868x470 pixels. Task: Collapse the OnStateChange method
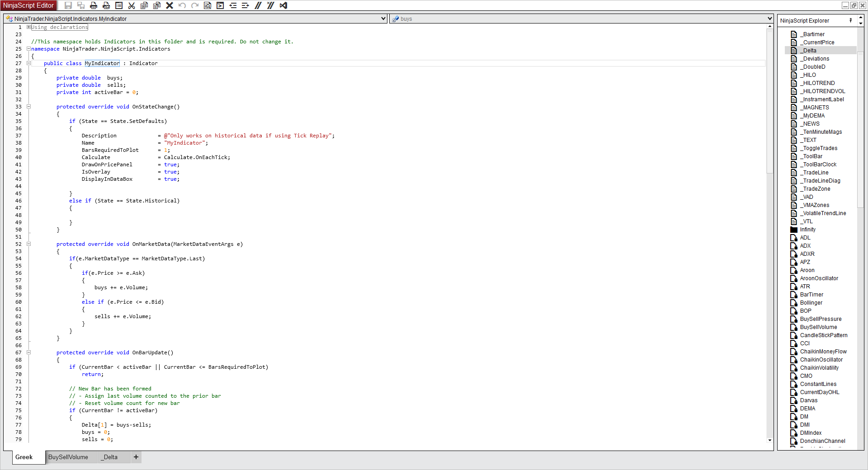(x=28, y=107)
